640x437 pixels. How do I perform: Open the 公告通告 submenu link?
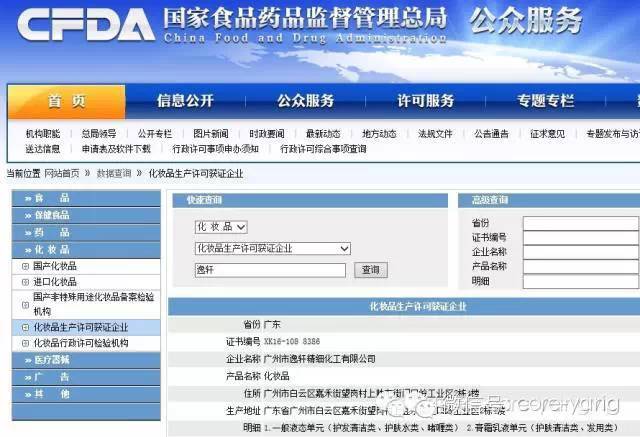pyautogui.click(x=491, y=134)
